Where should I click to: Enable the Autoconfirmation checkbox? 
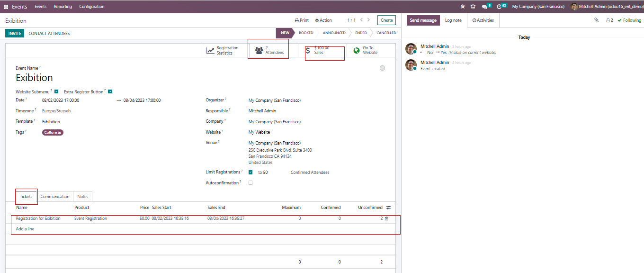click(250, 182)
